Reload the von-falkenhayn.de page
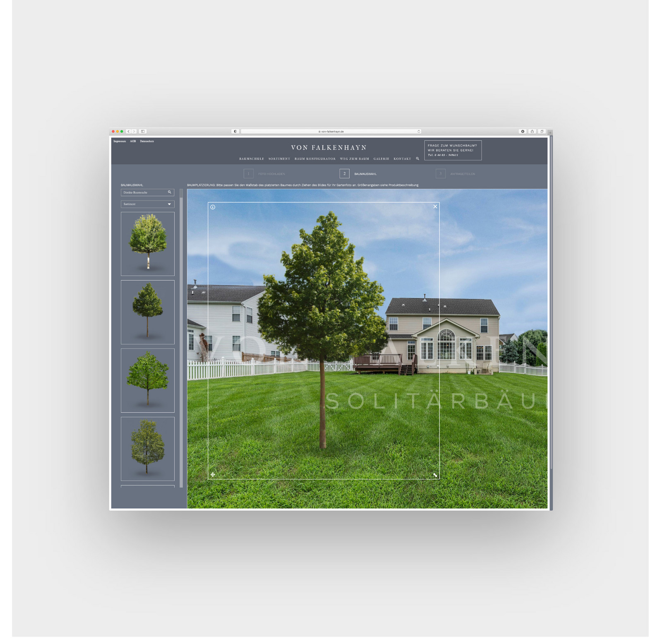 [418, 131]
